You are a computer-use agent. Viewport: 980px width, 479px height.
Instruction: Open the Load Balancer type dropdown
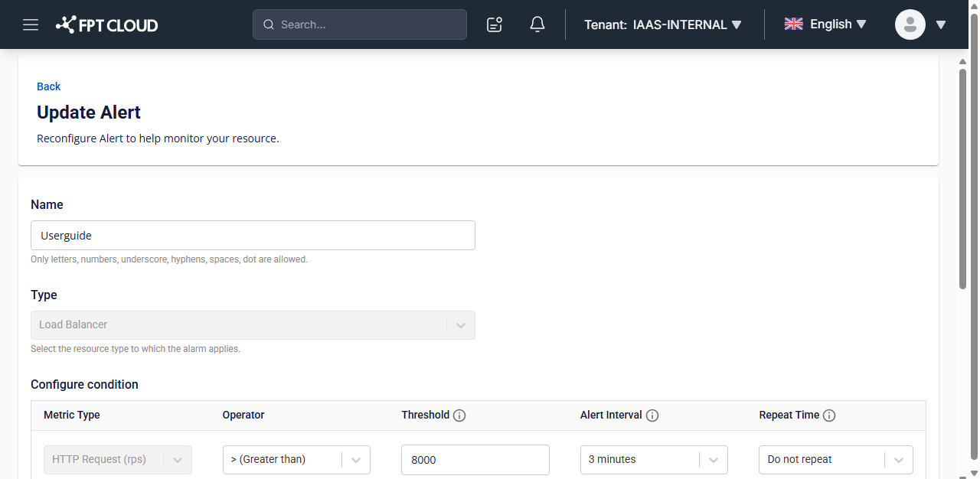[x=253, y=325]
